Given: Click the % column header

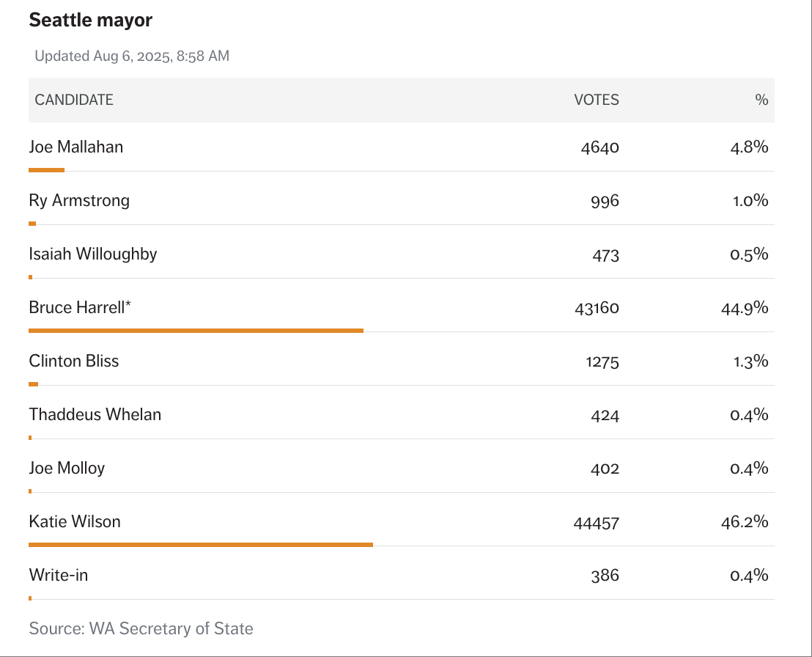Looking at the screenshot, I should tap(761, 100).
